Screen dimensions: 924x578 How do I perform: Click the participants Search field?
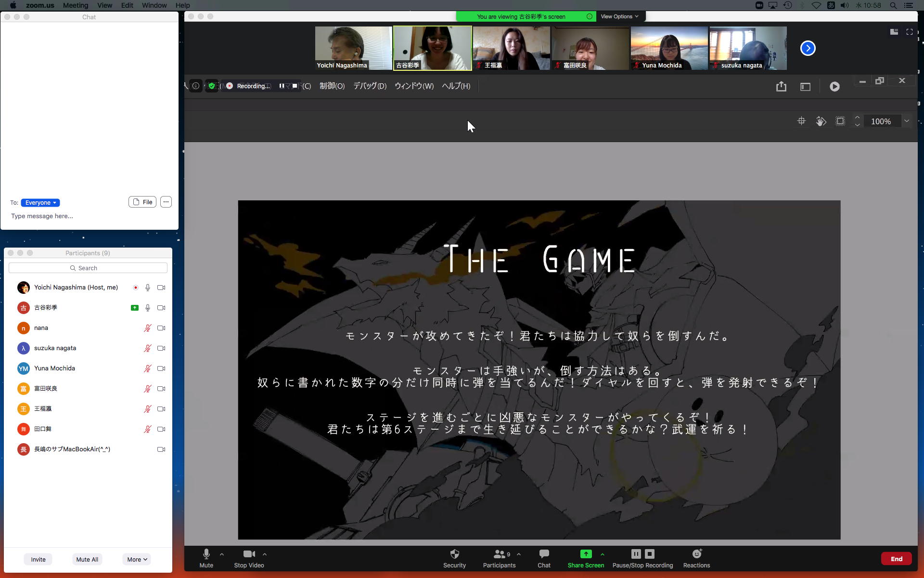[88, 268]
